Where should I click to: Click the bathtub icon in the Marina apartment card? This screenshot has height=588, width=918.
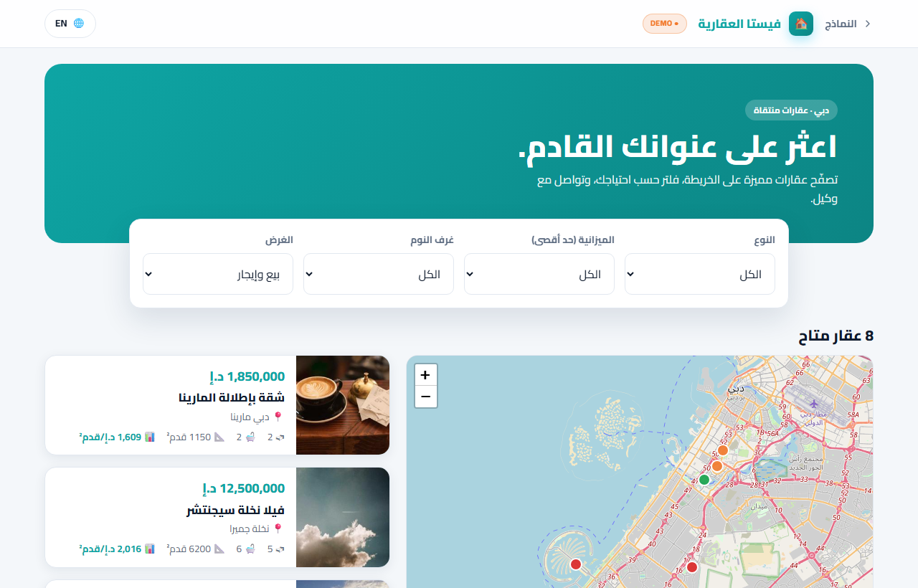point(250,437)
